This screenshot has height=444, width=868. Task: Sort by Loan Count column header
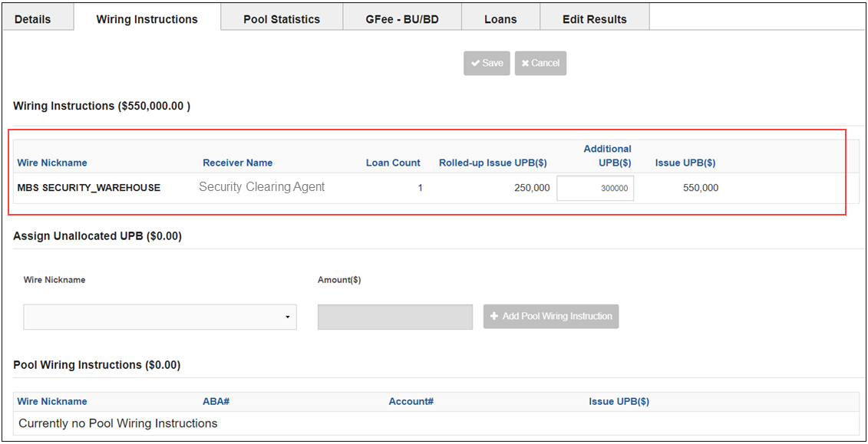[x=393, y=163]
